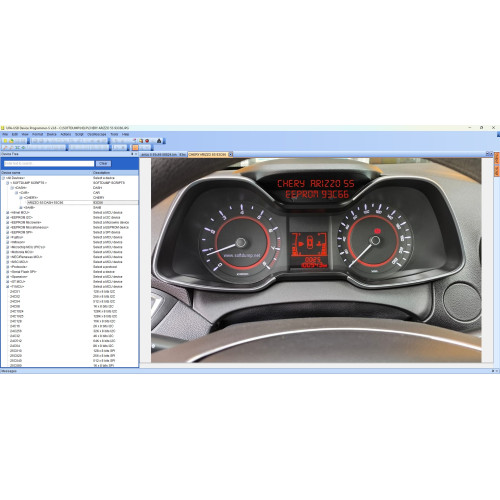Expand the EEPROM SPI node
The width and height of the screenshot is (500, 500).
click(x=8, y=232)
